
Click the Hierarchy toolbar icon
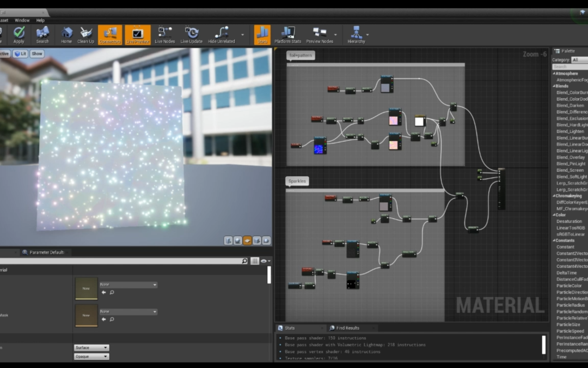(x=356, y=35)
